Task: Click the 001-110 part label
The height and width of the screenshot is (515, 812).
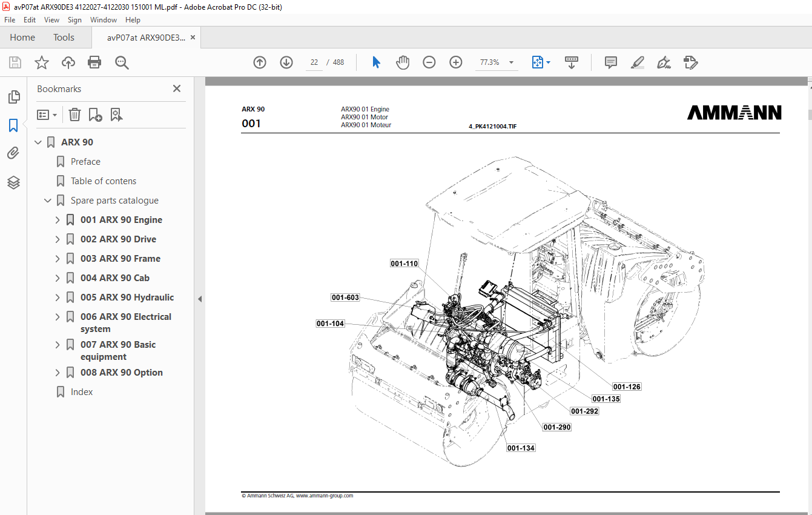Action: pos(404,264)
